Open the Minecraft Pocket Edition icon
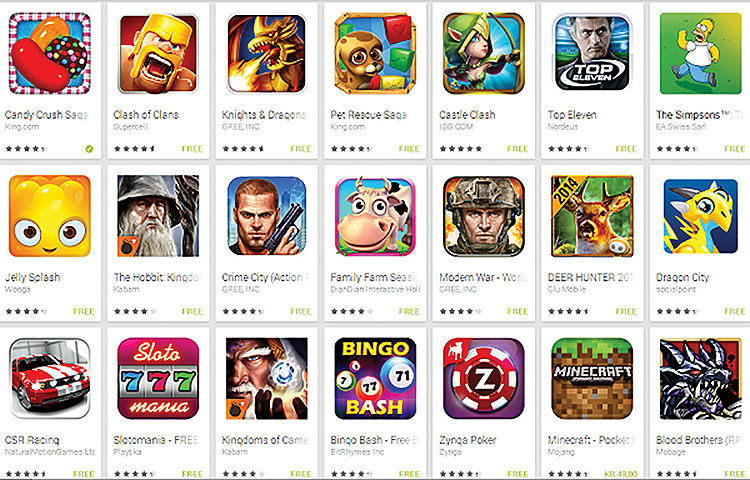 [x=592, y=379]
